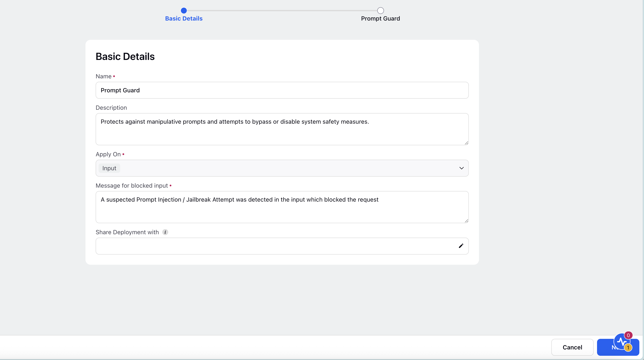Click the Message for blocked input text area

[x=282, y=207]
